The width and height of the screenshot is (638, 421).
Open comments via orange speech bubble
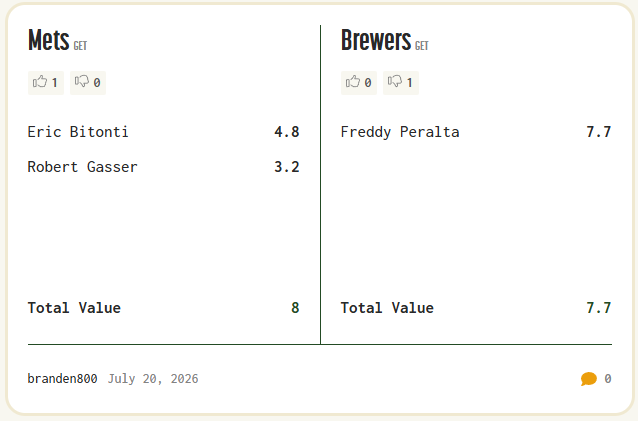point(589,379)
